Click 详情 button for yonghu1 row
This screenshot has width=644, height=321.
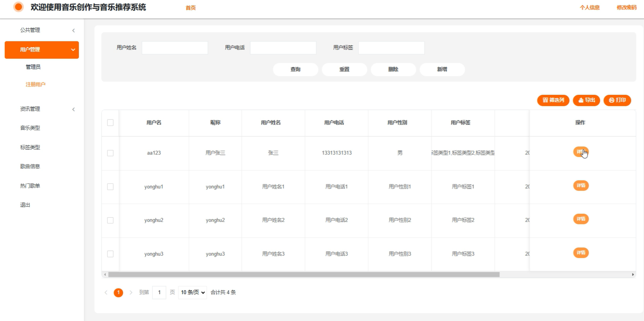click(581, 185)
